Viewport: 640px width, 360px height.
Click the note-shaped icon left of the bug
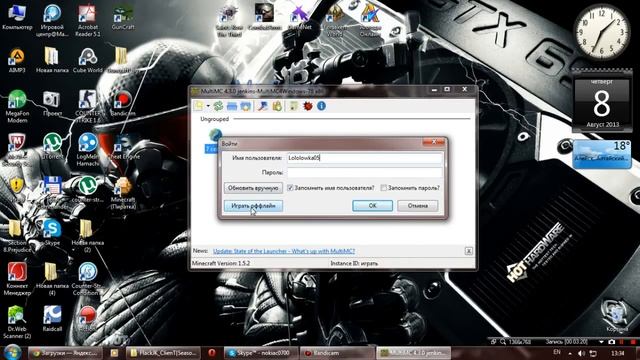(293, 106)
